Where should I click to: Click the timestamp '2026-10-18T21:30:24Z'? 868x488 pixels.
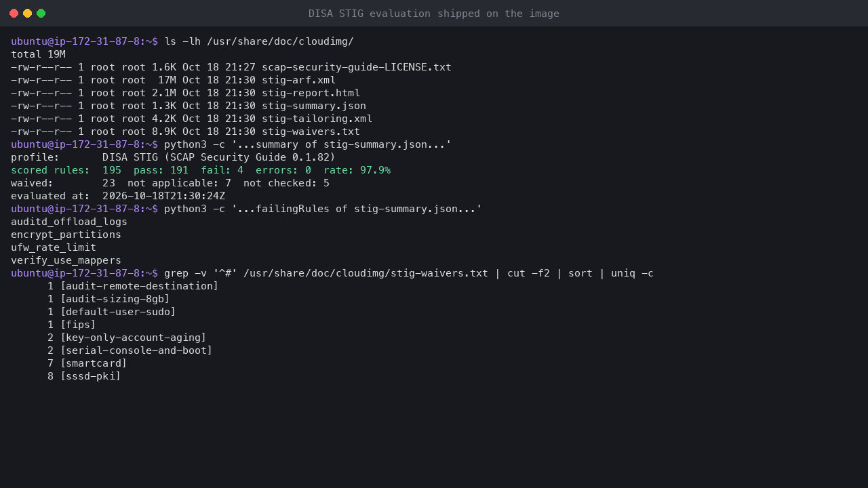[164, 196]
